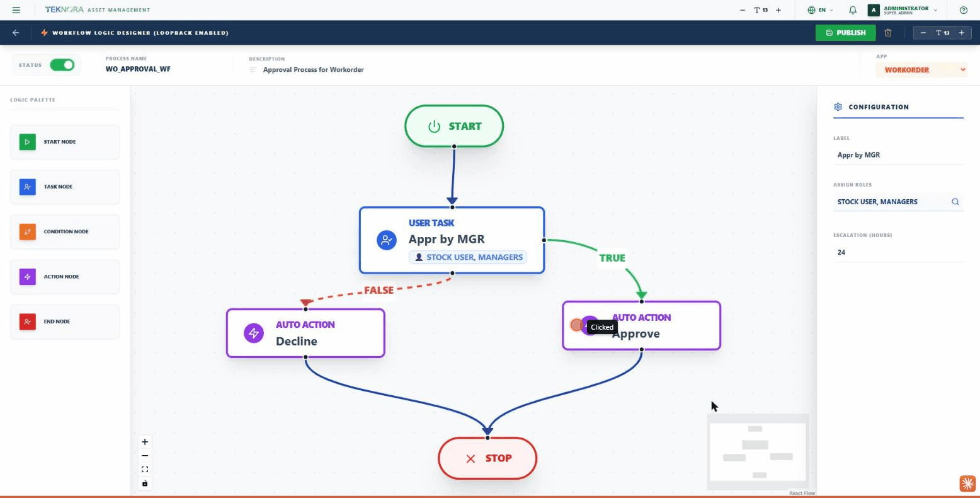This screenshot has width=980, height=498.
Task: Edit the Description field text
Action: (314, 69)
